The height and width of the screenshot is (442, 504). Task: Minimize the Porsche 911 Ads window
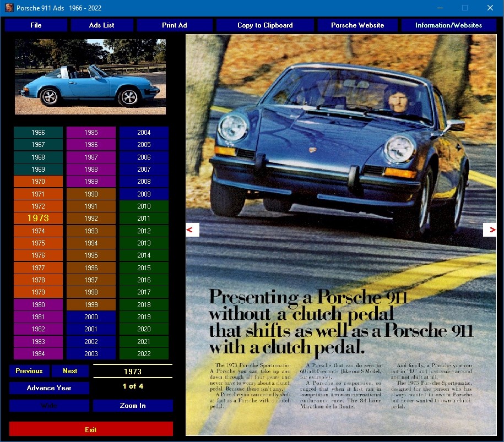(440, 8)
